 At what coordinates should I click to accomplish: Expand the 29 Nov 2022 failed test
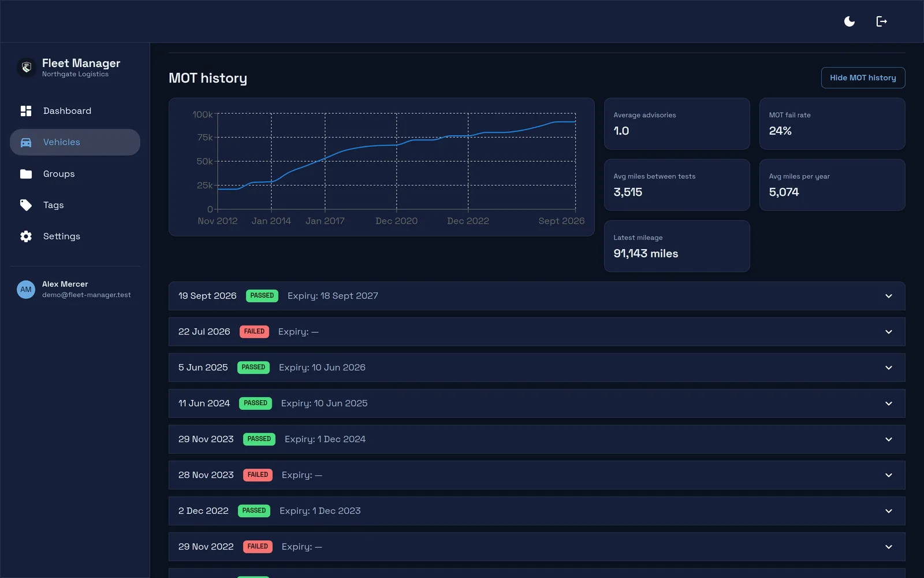pyautogui.click(x=536, y=547)
